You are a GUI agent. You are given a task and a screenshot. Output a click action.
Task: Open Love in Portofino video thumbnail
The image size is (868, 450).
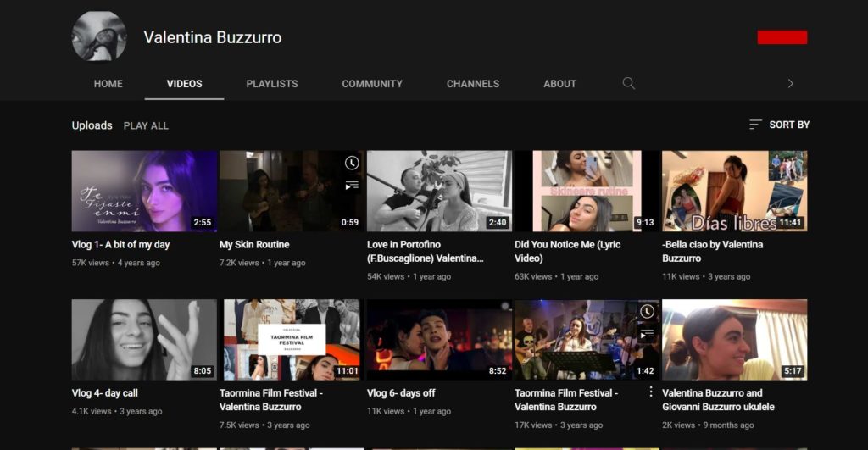(x=440, y=191)
